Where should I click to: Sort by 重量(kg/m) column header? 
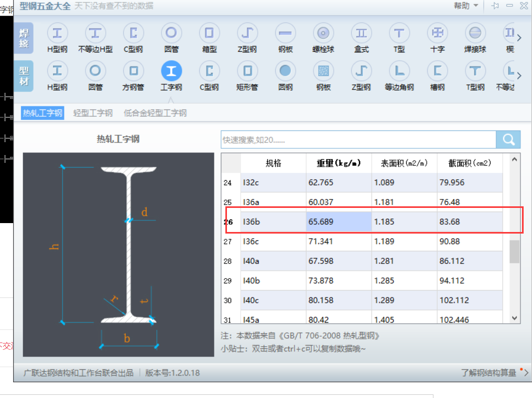pos(339,163)
